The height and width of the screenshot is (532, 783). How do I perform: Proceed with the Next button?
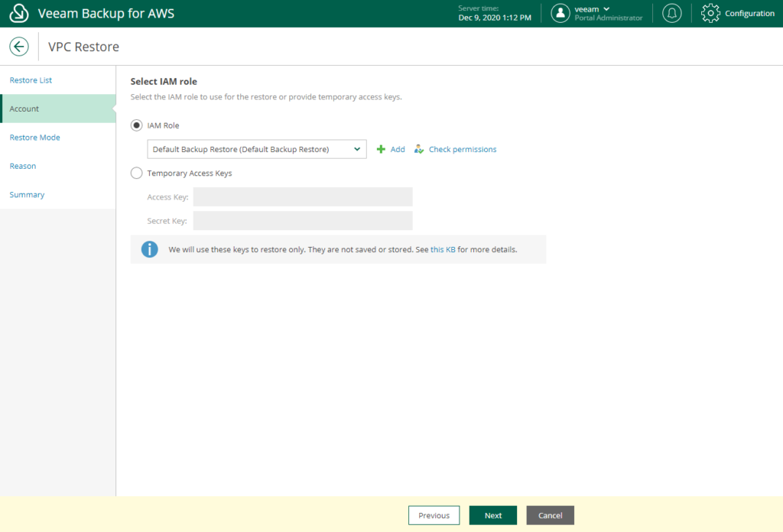point(493,515)
